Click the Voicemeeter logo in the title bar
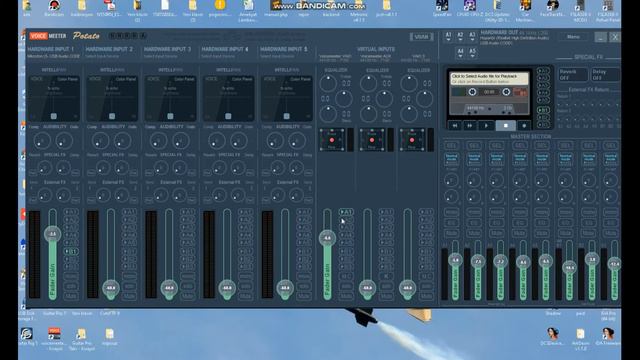Screen dimensions: 640x360 click(48, 36)
